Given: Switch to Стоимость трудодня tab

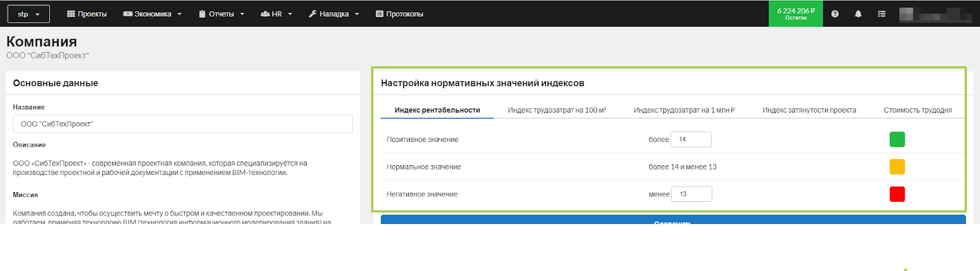Looking at the screenshot, I should point(918,110).
